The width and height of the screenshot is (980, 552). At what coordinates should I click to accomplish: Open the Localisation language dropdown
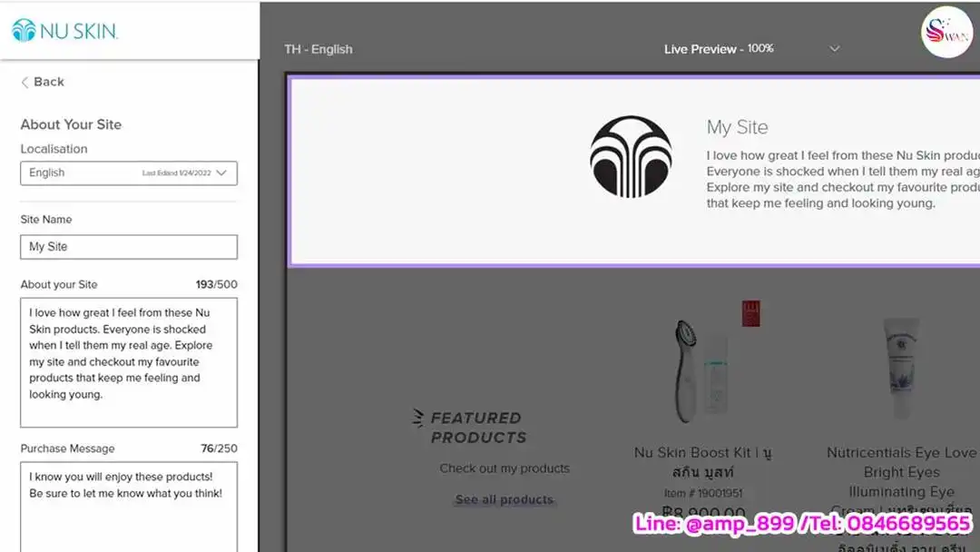[128, 172]
